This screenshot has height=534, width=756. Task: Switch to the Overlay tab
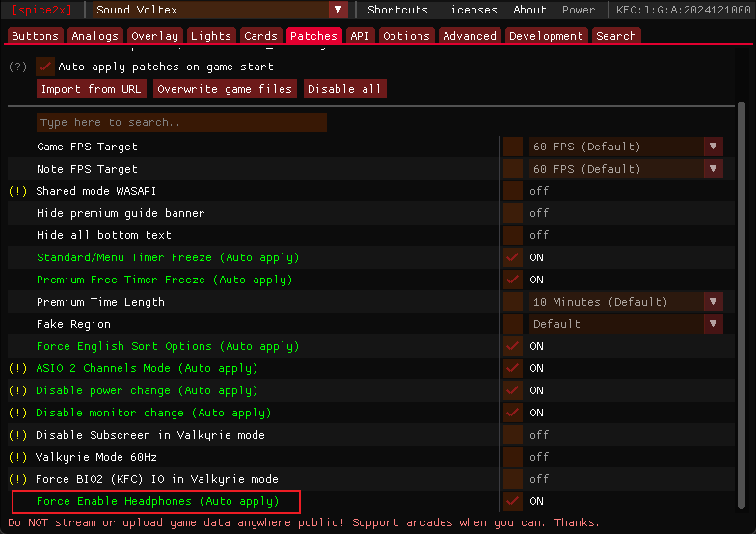pos(154,36)
